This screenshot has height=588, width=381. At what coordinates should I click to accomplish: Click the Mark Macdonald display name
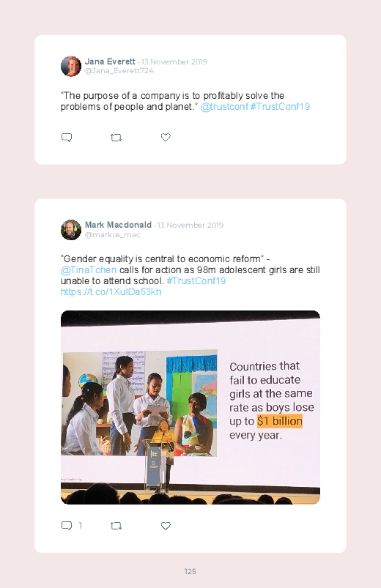pos(118,225)
